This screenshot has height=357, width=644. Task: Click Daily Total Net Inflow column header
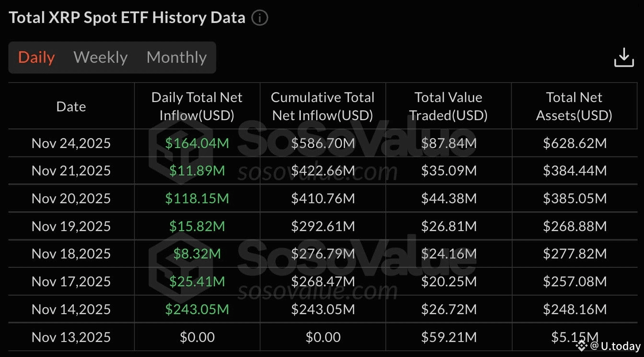click(197, 106)
